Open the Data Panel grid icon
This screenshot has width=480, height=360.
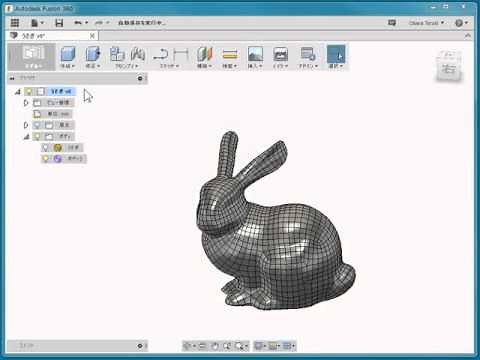coord(15,23)
